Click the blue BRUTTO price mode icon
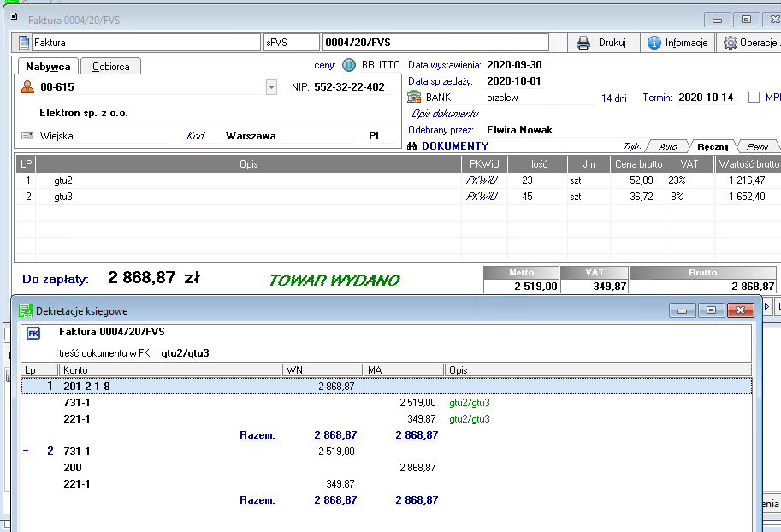This screenshot has width=781, height=532. [349, 65]
